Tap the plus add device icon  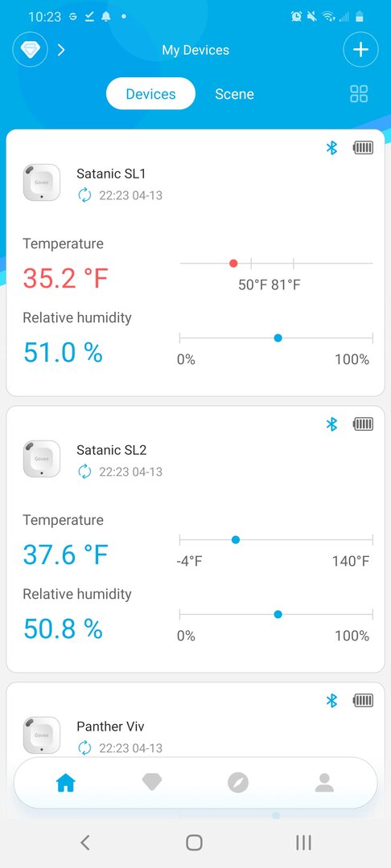(360, 50)
